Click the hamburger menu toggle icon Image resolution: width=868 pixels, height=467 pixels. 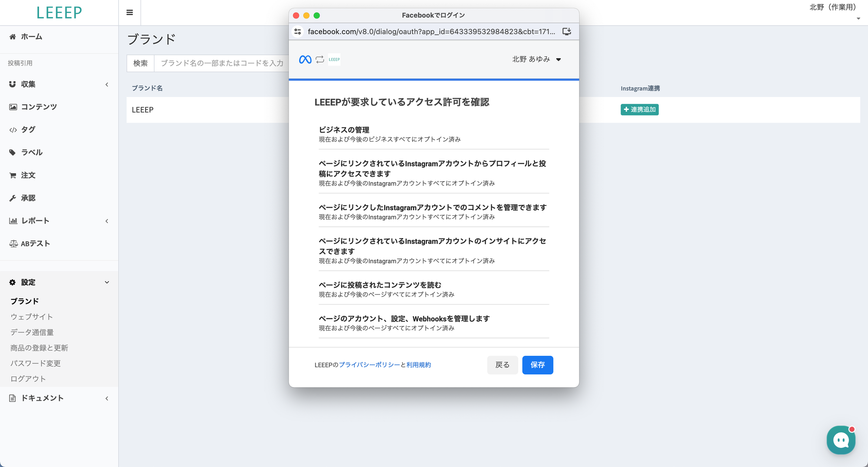[129, 13]
